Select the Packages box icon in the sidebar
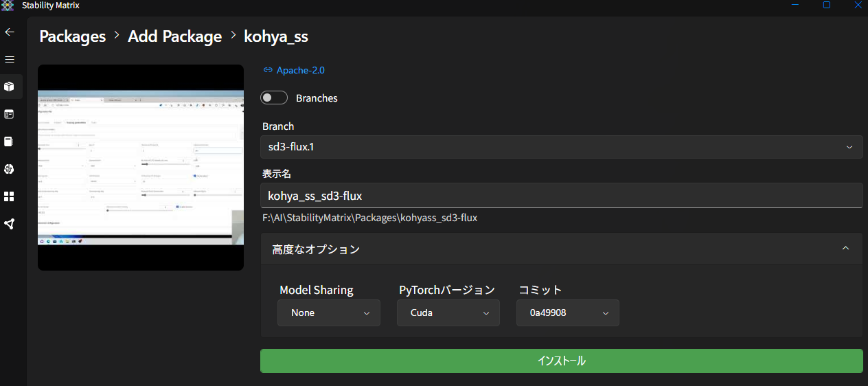Image resolution: width=868 pixels, height=386 pixels. point(10,87)
